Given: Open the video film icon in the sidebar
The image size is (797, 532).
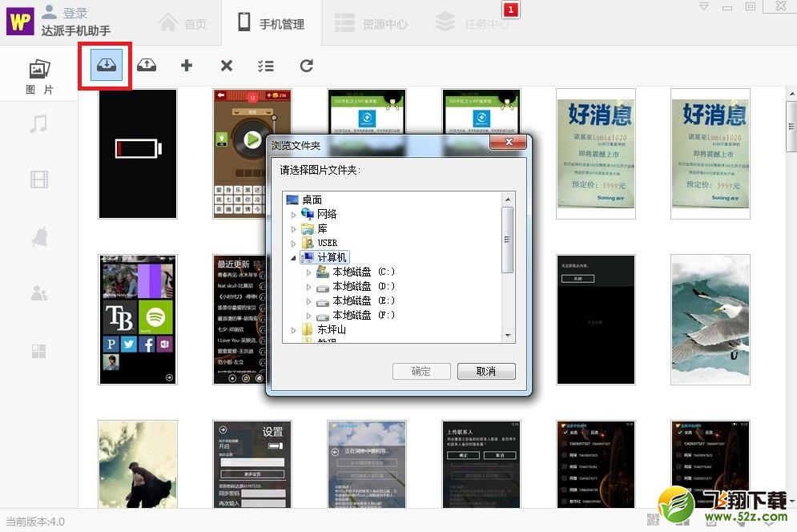Looking at the screenshot, I should pyautogui.click(x=38, y=179).
